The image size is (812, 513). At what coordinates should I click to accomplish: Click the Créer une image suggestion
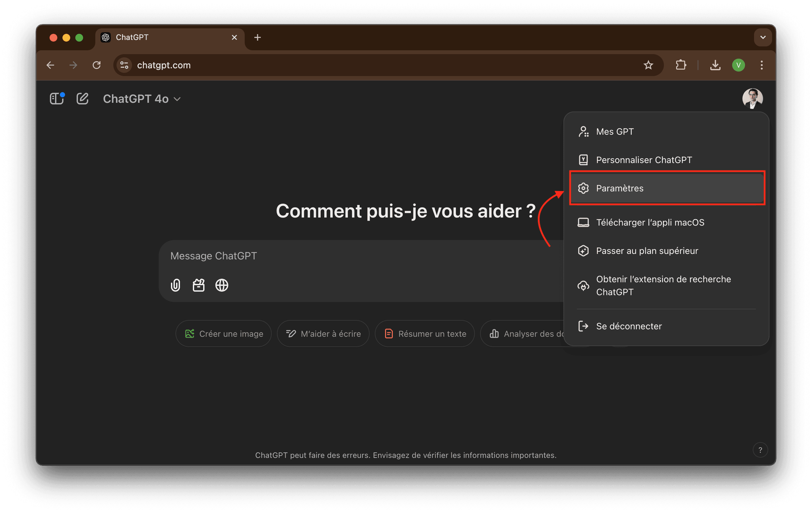click(x=223, y=334)
